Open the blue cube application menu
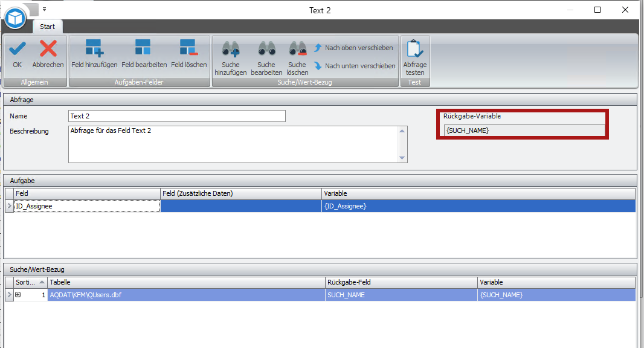644x348 pixels. [15, 18]
